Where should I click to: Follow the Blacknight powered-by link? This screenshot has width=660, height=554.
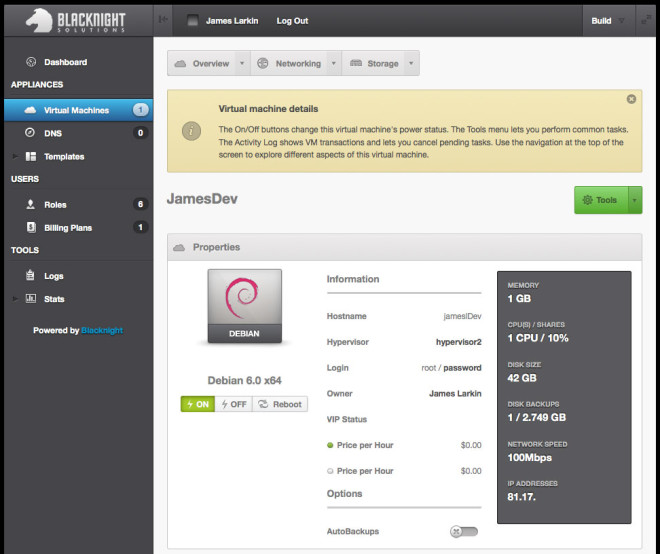(x=102, y=330)
